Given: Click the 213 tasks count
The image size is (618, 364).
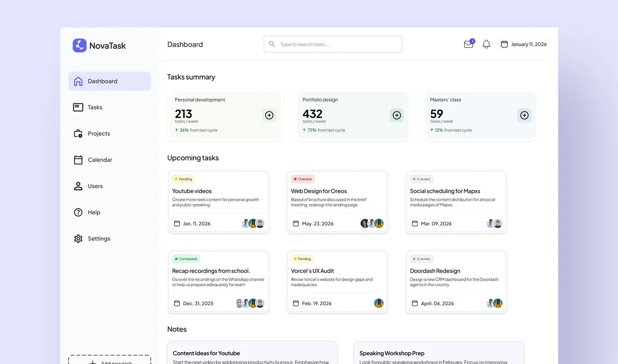Looking at the screenshot, I should pyautogui.click(x=183, y=114).
